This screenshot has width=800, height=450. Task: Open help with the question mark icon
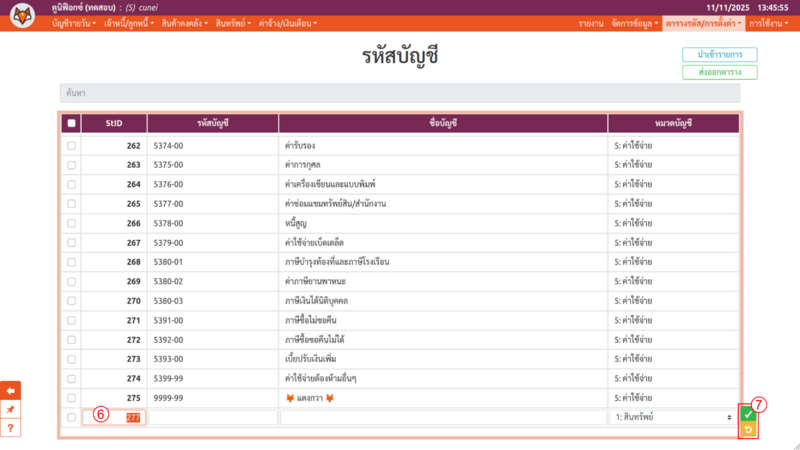pos(10,428)
